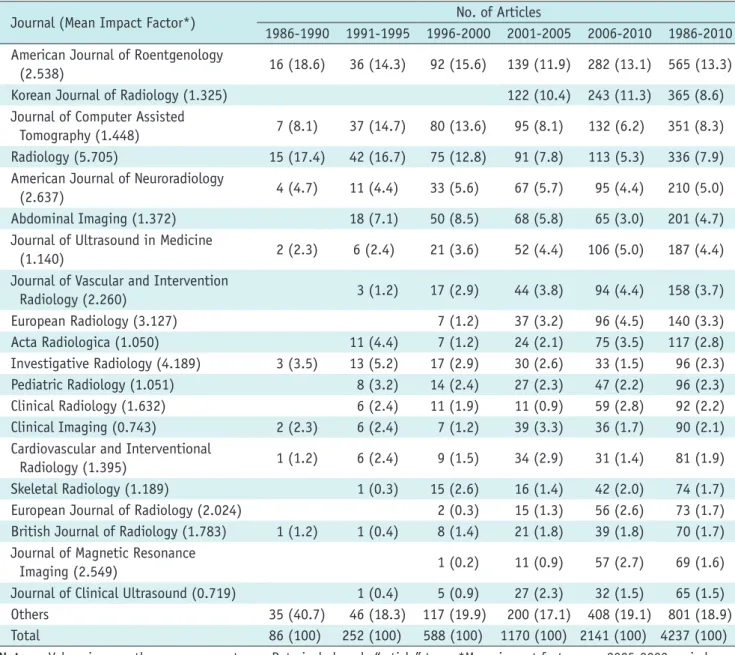The width and height of the screenshot is (735, 655).
Task: Select the 'Others' row label
Action: click(x=30, y=614)
